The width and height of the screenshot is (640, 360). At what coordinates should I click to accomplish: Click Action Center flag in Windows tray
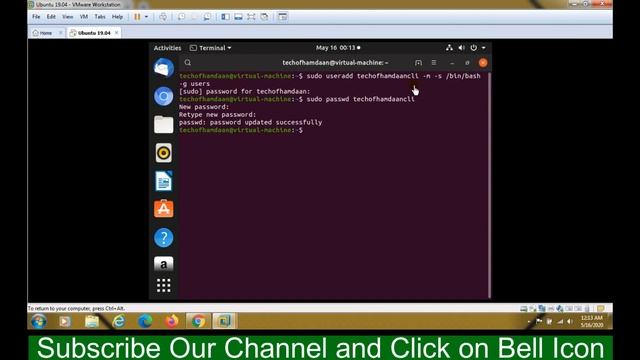tap(539, 322)
